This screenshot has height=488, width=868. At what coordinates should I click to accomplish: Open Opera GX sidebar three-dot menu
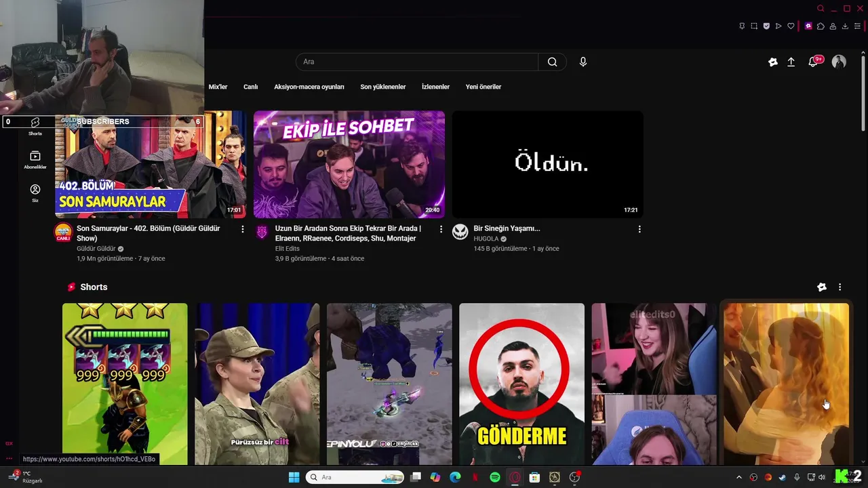(x=9, y=458)
